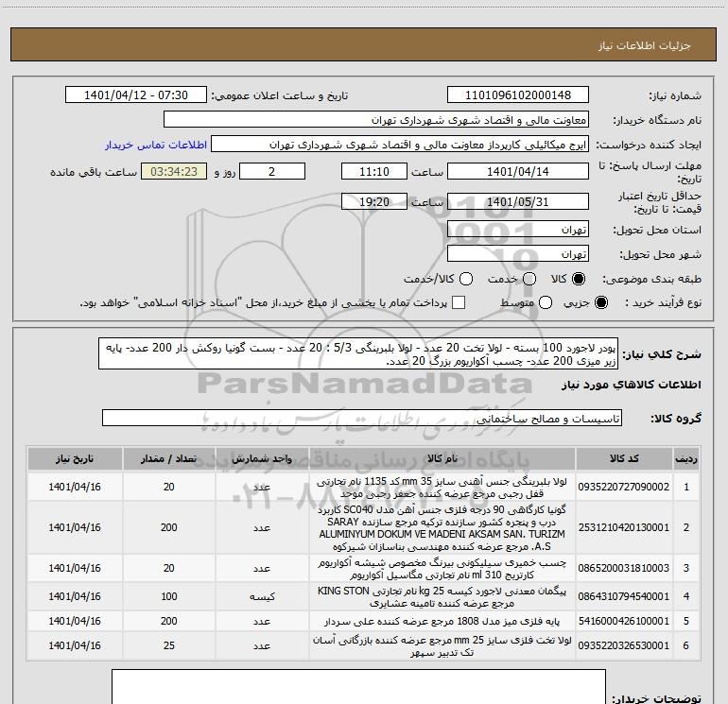Click product code 0935220727090002
This screenshot has width=728, height=704.
(624, 487)
